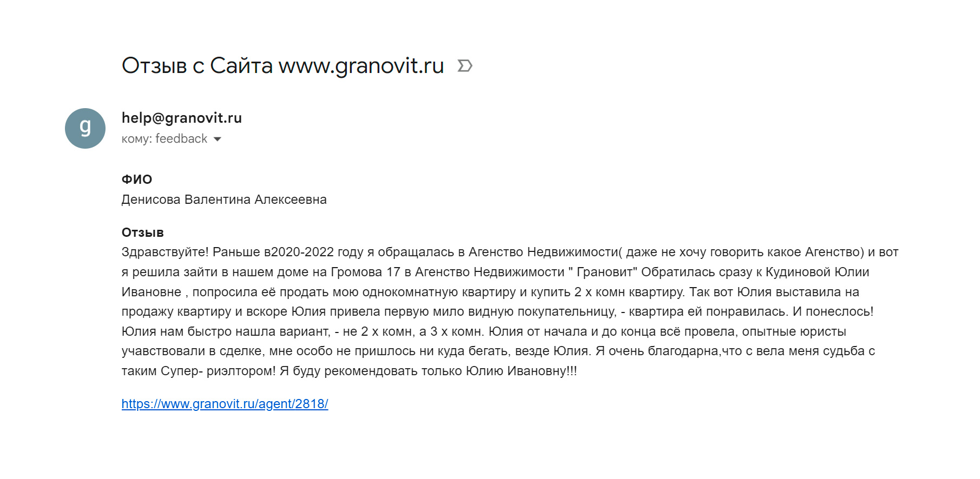Click the 'ФИО' heading
The height and width of the screenshot is (479, 980).
[x=137, y=179]
